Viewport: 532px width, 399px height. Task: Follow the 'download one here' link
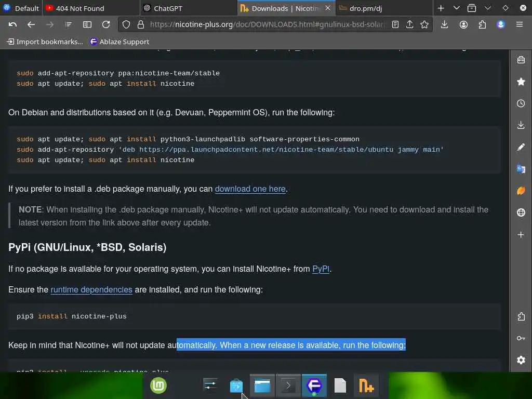[x=250, y=189]
